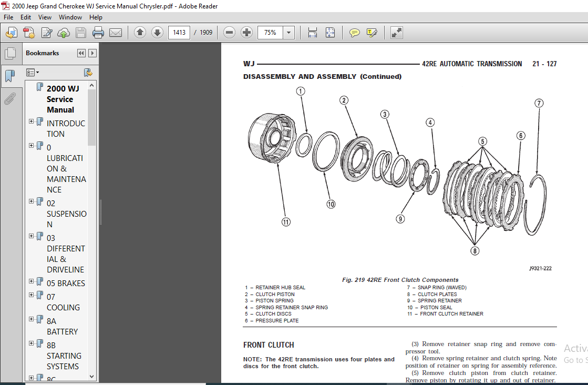Open the 05 BRAKES bookmark
Screen dimensions: 588x385
click(x=66, y=283)
